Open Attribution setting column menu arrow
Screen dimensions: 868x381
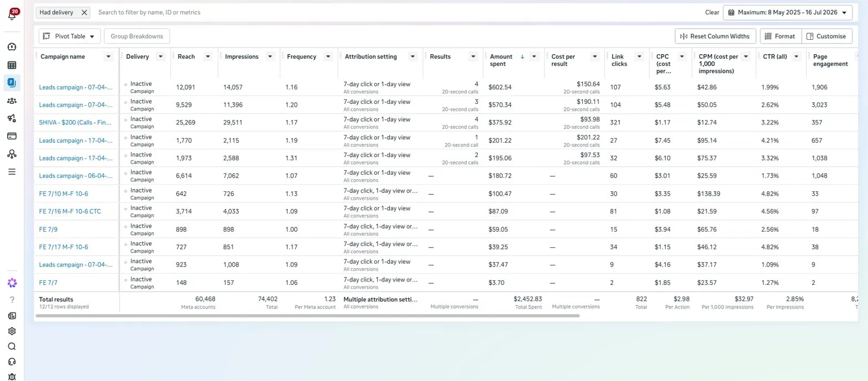point(413,56)
